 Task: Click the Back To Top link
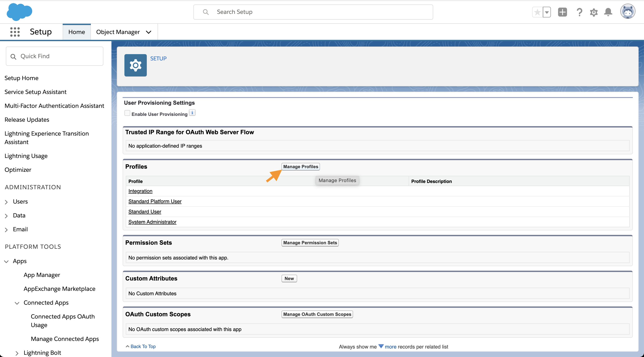[x=143, y=346]
